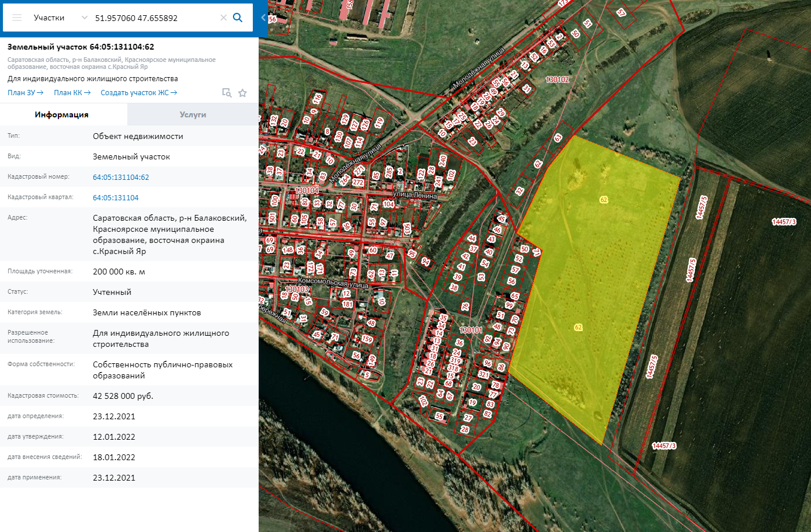811x532 pixels.
Task: Select the 130101 quarter label on map
Action: point(471,330)
